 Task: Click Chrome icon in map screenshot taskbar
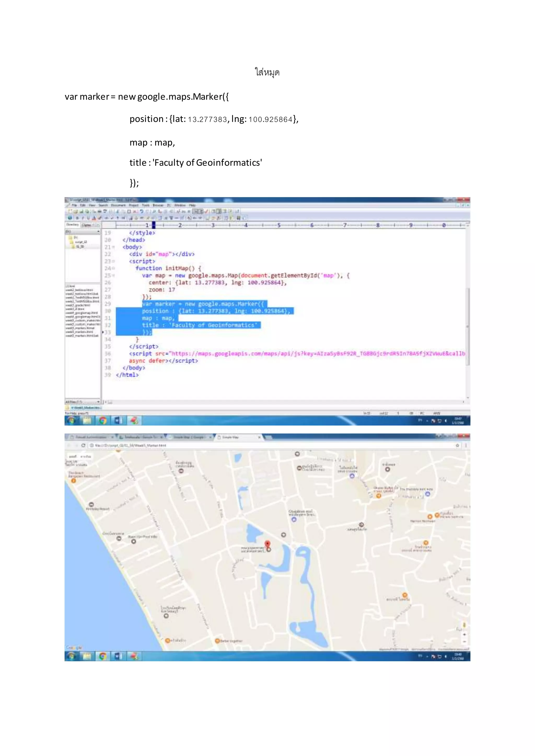point(103,656)
